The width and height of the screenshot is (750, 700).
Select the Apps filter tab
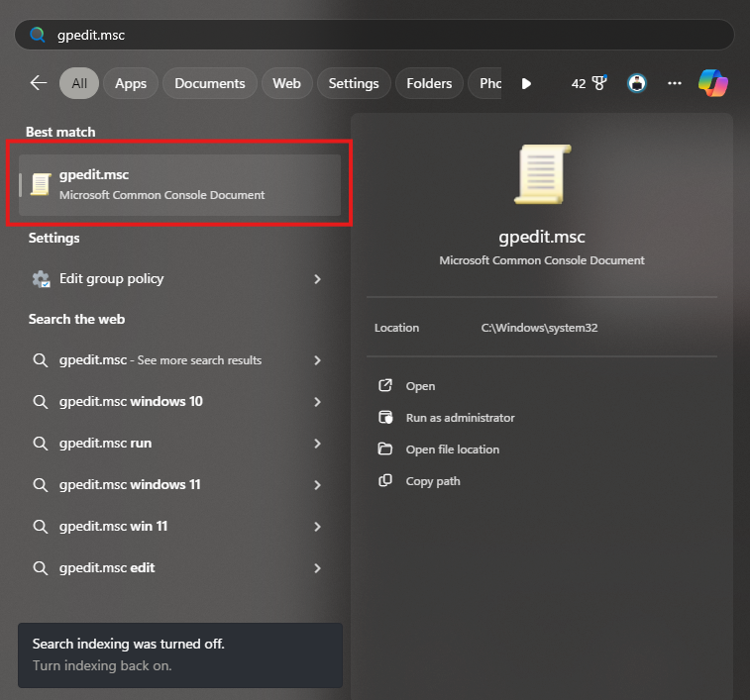point(131,83)
